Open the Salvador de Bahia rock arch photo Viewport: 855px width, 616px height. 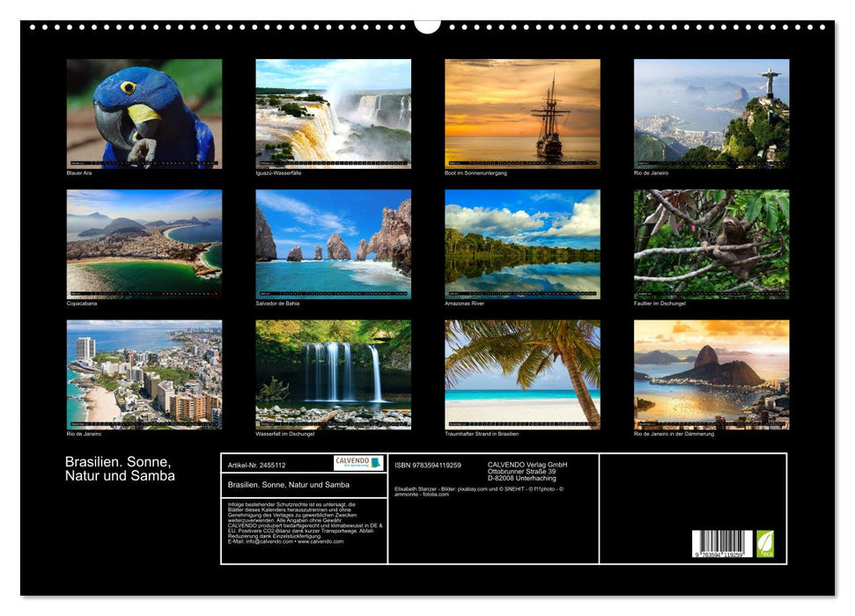pos(333,244)
